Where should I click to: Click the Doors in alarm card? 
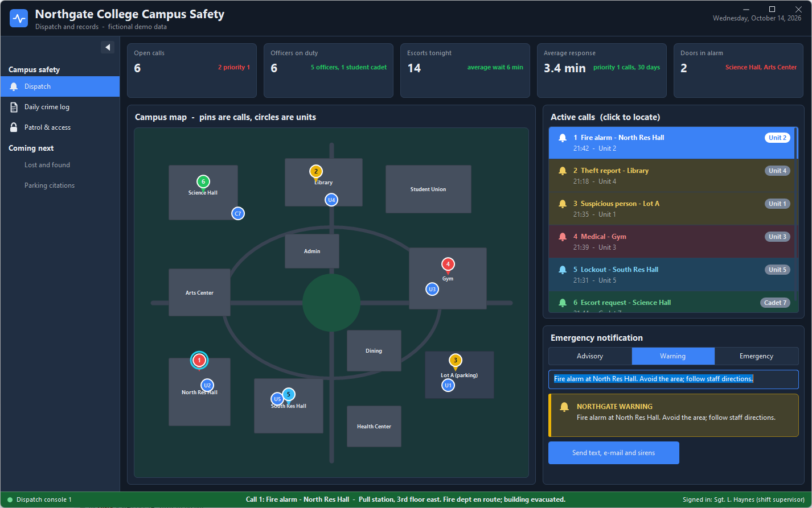739,71
